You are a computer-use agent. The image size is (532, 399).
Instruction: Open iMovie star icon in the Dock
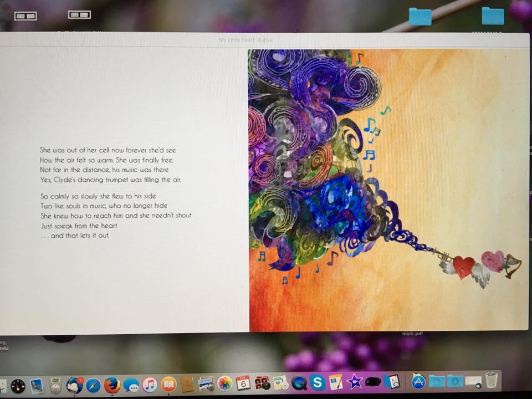point(354,382)
